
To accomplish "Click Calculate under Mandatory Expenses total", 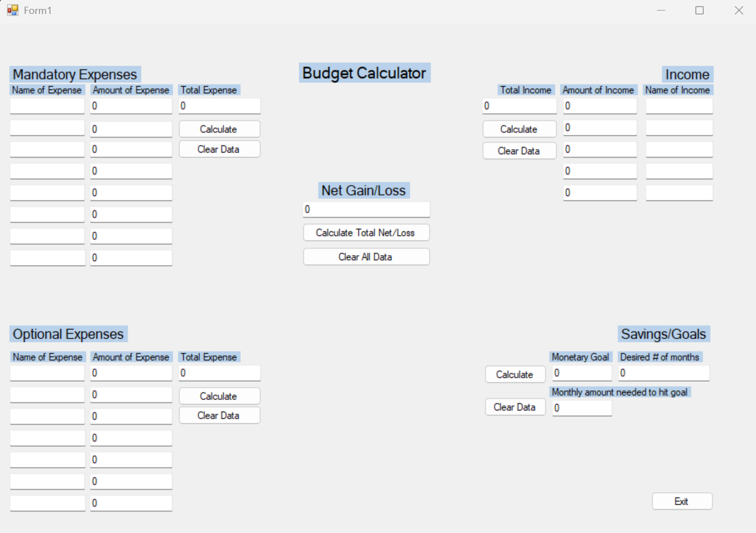I will click(x=219, y=129).
